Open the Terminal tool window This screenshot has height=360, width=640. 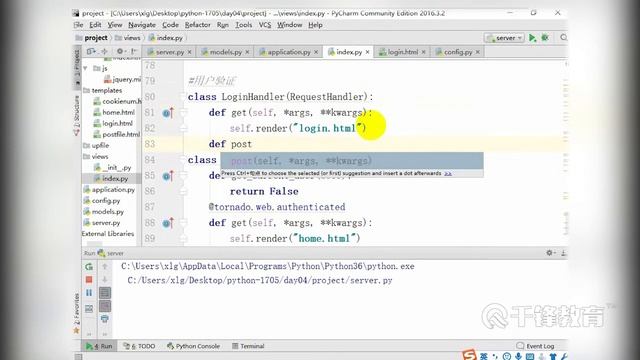(x=248, y=346)
